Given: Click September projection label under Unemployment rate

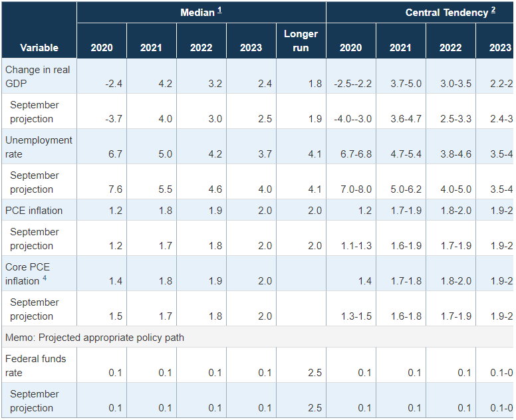Looking at the screenshot, I should click(x=34, y=182).
